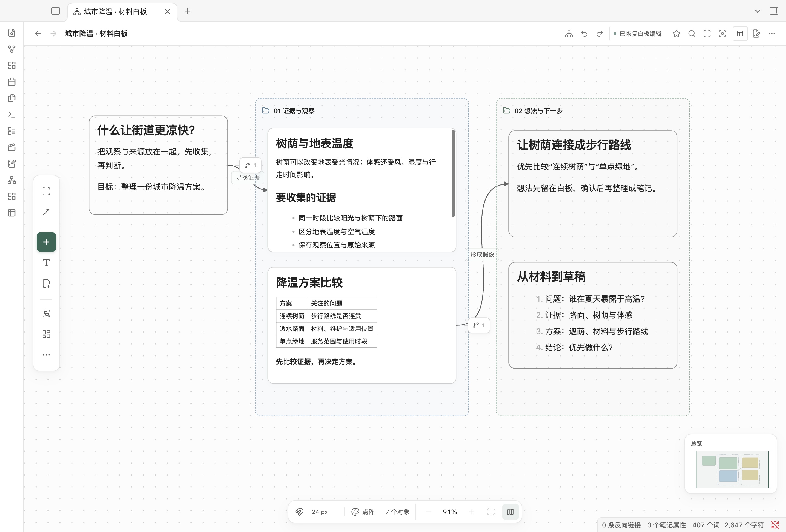This screenshot has height=532, width=786.
Task: Change the 点阵 background style
Action: (362, 512)
